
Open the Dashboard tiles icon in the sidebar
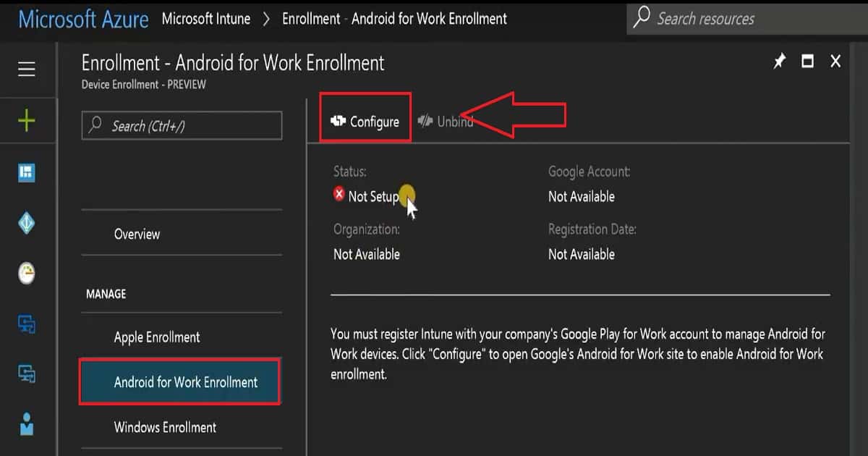[x=27, y=172]
